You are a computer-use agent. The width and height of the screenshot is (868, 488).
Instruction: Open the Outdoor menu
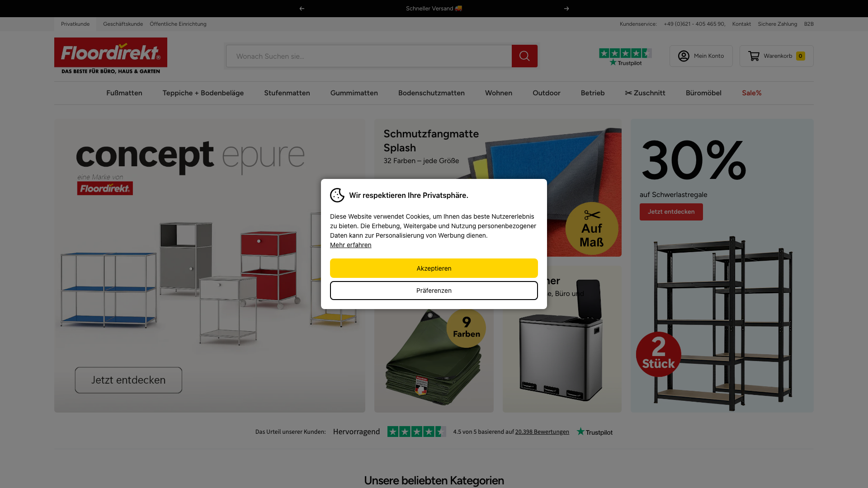[x=547, y=93]
